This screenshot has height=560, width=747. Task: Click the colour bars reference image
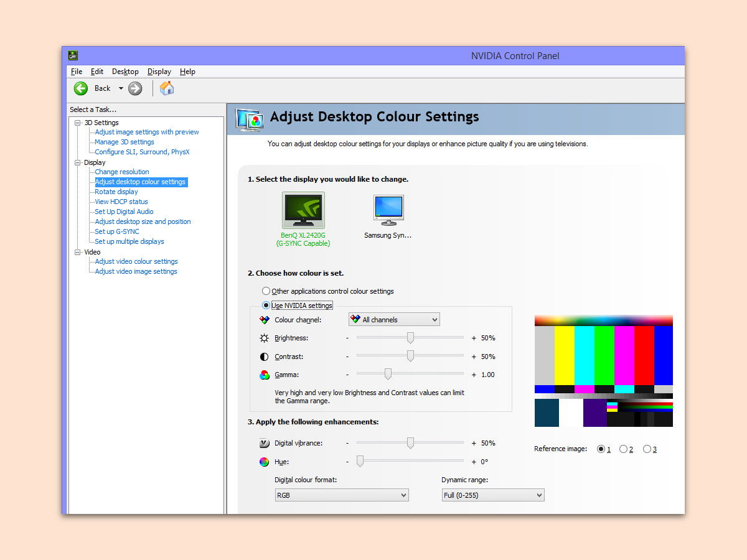[604, 371]
